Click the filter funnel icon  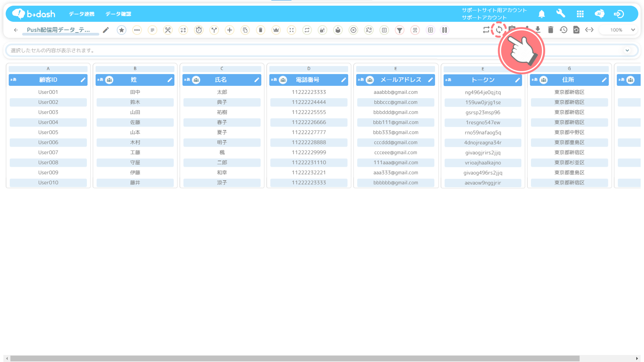pos(399,30)
